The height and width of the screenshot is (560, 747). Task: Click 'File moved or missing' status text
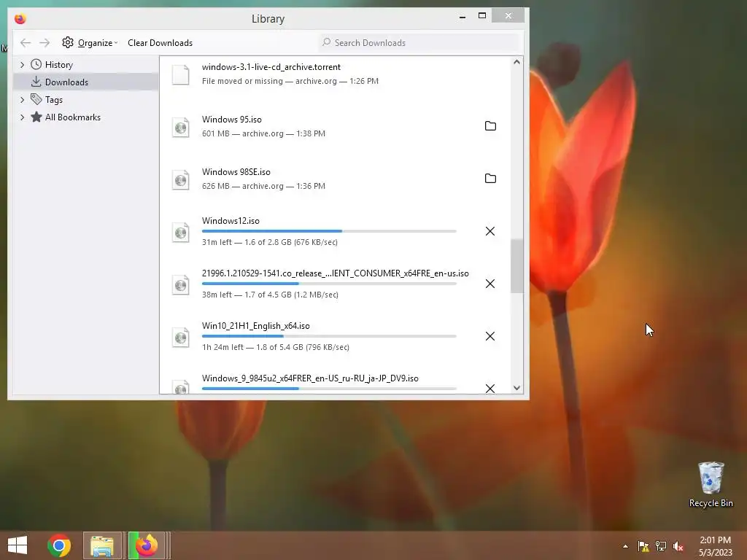[242, 81]
